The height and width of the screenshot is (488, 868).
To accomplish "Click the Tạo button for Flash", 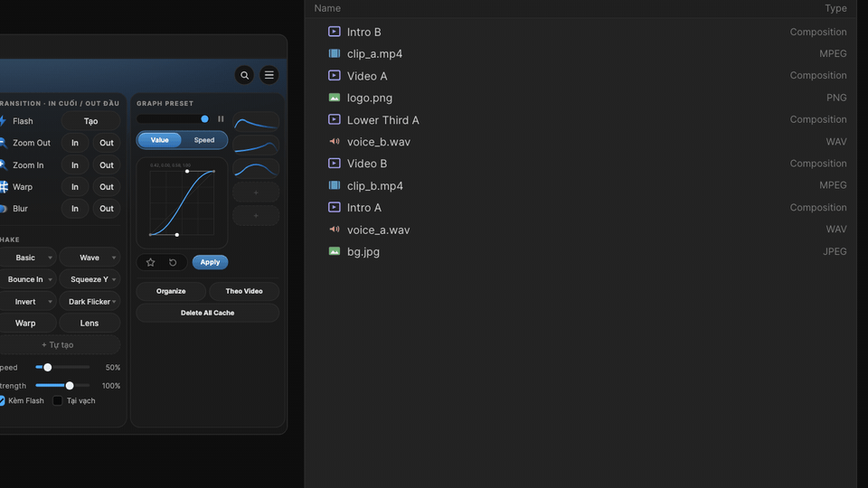I will pos(90,121).
